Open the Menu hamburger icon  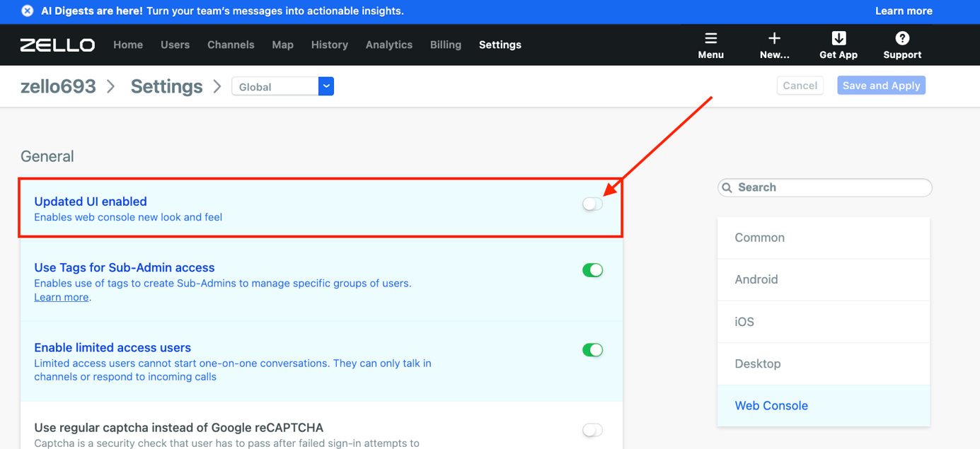(710, 38)
